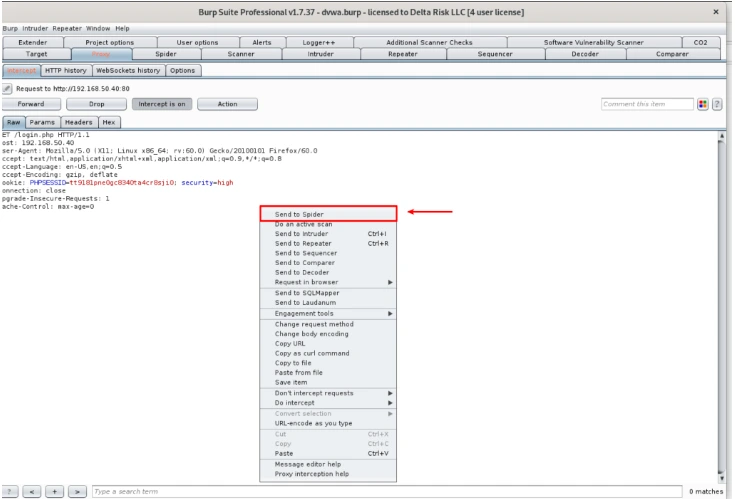Open the Sequencer tab
This screenshot has height=499, width=735.
point(495,54)
